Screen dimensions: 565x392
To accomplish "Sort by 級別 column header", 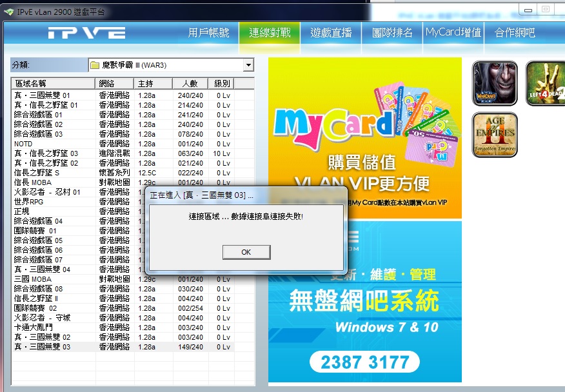I will pos(221,84).
